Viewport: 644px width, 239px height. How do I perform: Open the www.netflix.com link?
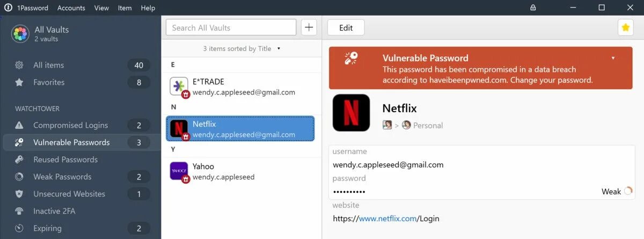pos(387,219)
